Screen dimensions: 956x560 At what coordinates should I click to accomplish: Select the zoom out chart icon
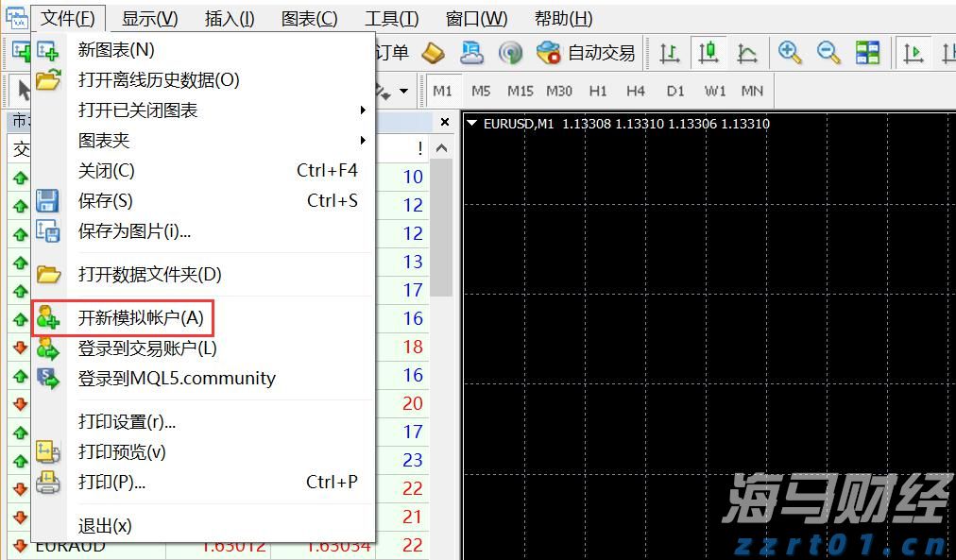[x=829, y=53]
